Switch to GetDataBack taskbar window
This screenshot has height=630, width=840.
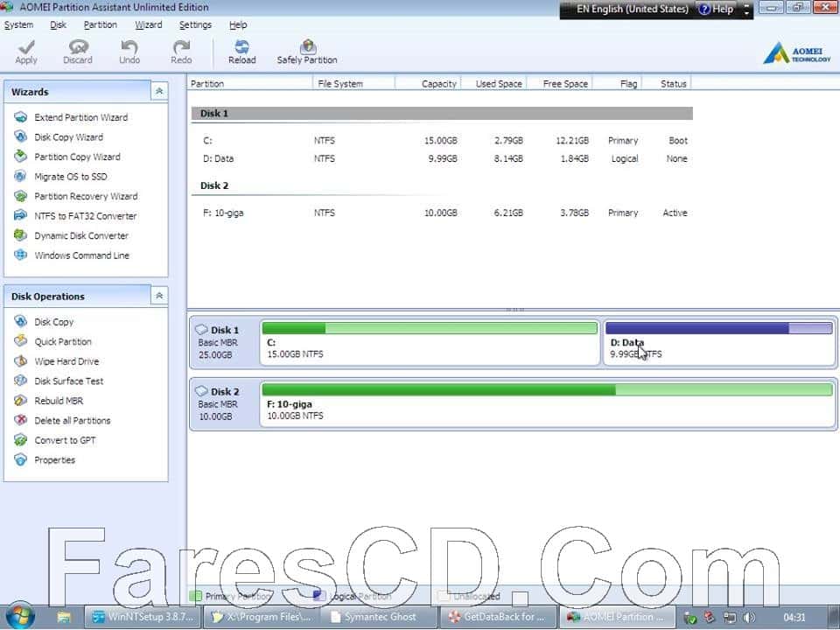498,617
